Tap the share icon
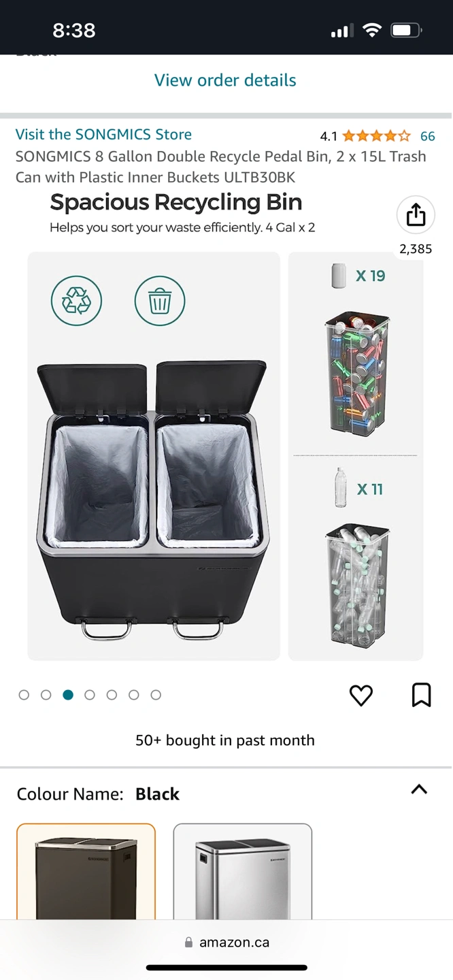This screenshot has width=453, height=980. [416, 215]
